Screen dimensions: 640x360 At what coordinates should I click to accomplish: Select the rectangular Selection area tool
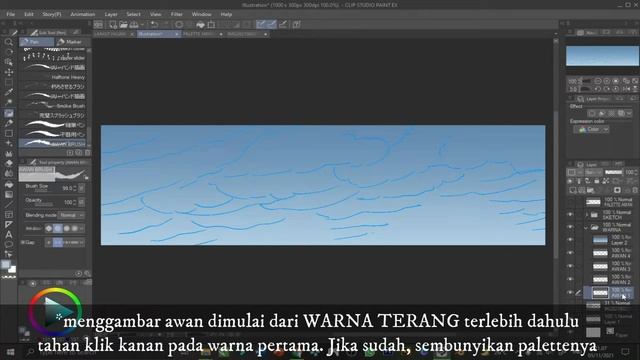point(9,82)
